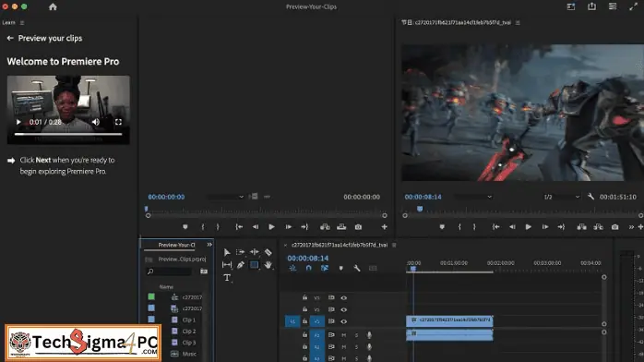Open playback resolution 1/2 dropdown
644x362 pixels.
562,197
